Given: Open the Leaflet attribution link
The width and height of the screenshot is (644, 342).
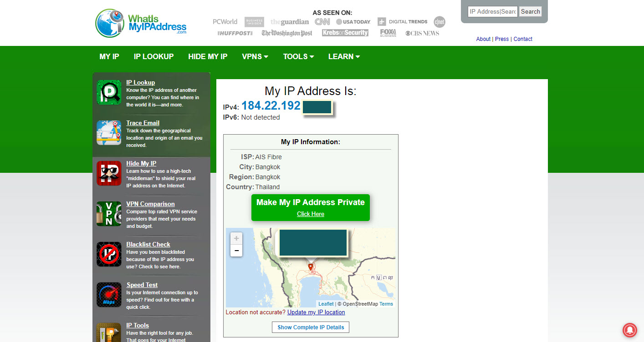Looking at the screenshot, I should click(326, 304).
